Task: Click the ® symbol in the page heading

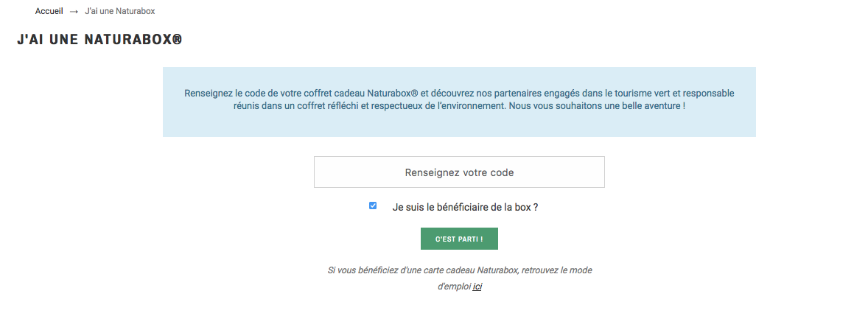Action: tap(177, 40)
